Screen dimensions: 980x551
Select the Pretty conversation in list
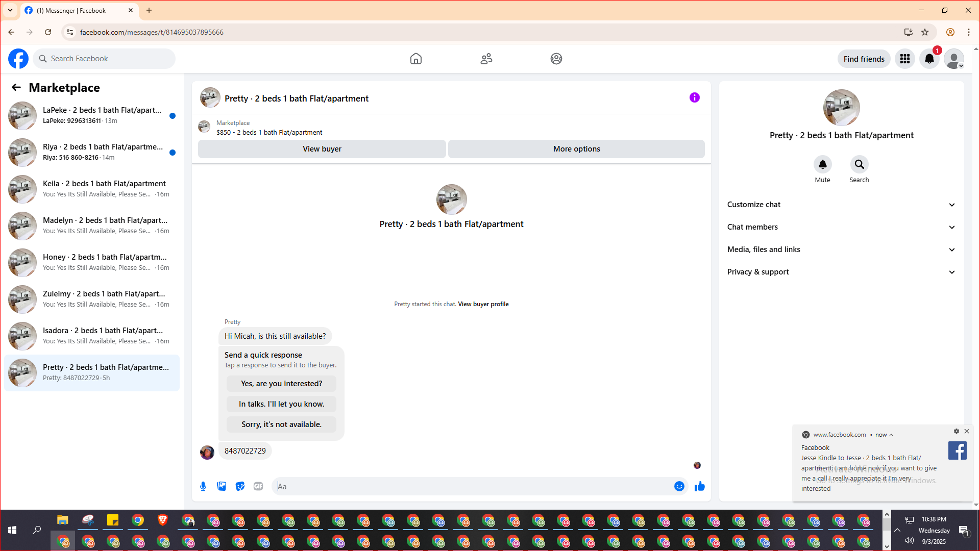(x=92, y=373)
